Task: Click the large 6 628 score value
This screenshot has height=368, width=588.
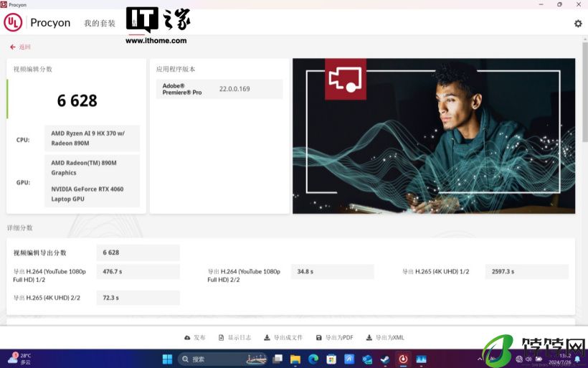Action: coord(77,100)
